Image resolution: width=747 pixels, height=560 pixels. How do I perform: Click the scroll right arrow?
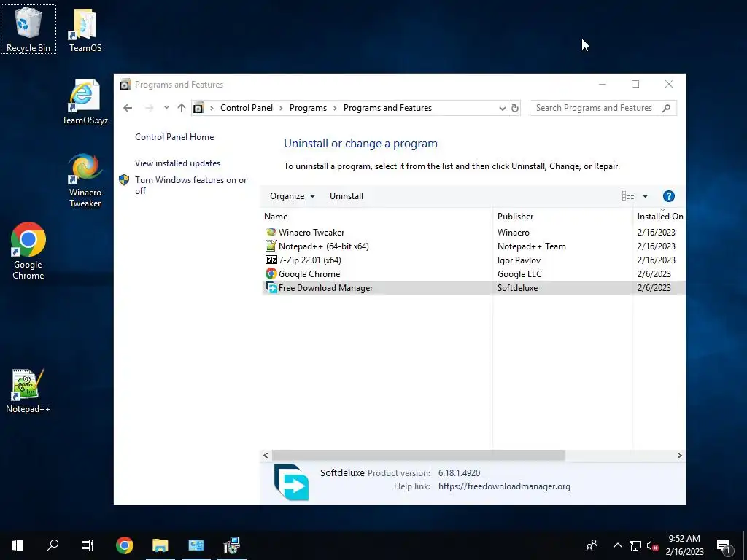[x=679, y=456]
